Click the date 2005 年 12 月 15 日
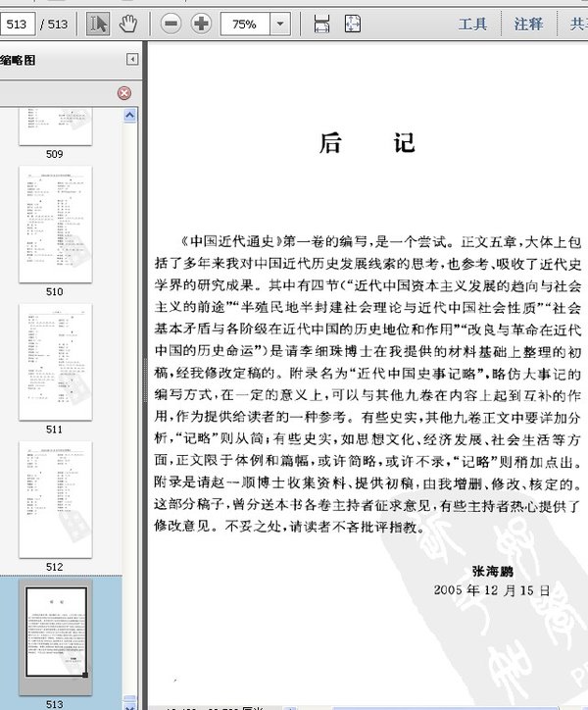Viewport: 588px width, 710px height. click(x=492, y=590)
